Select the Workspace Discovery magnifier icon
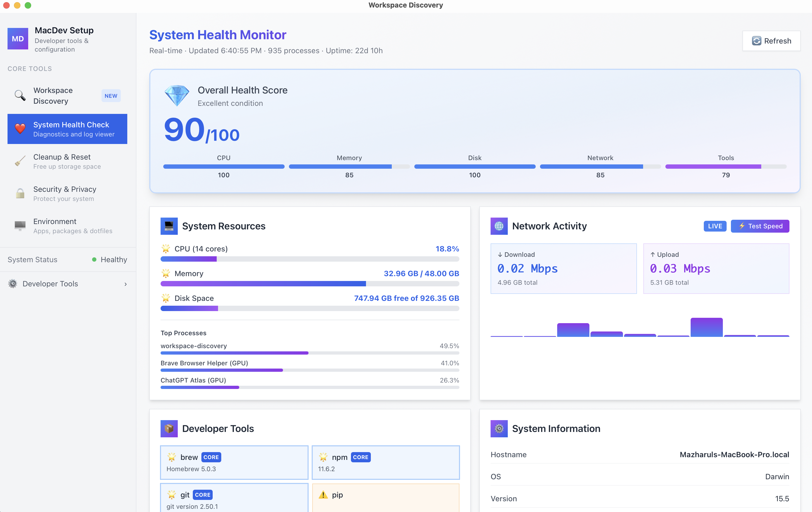This screenshot has height=512, width=812. tap(20, 95)
